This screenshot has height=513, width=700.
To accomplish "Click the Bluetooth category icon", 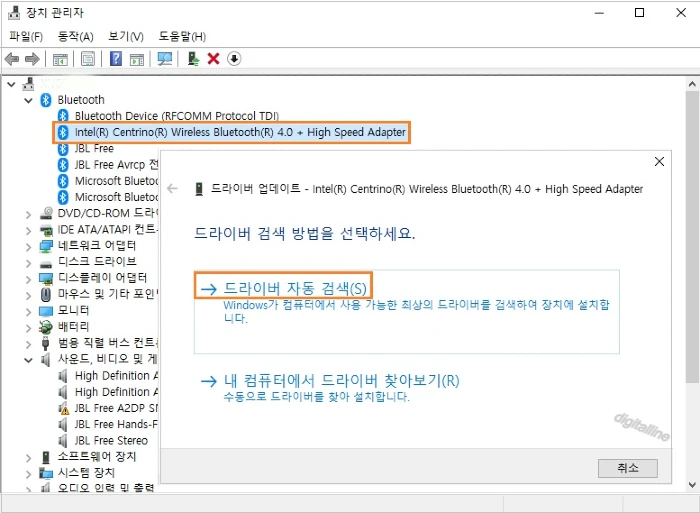I will pyautogui.click(x=46, y=100).
